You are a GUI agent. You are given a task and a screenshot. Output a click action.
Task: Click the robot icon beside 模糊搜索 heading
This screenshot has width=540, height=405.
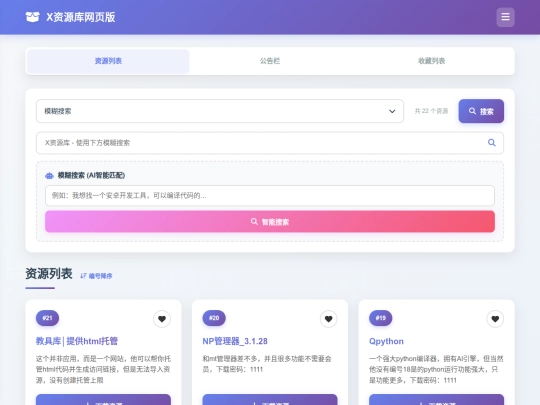click(x=49, y=176)
